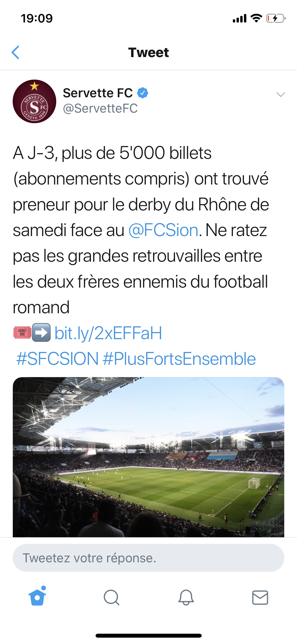Screen dimensions: 297x644
Task: Tap the right-arrow emoji before the link
Action: [x=41, y=333]
